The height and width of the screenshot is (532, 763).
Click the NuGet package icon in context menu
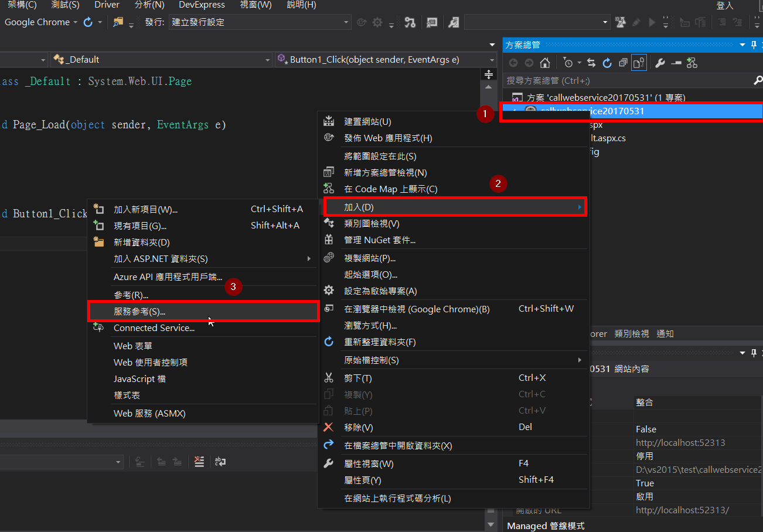329,240
